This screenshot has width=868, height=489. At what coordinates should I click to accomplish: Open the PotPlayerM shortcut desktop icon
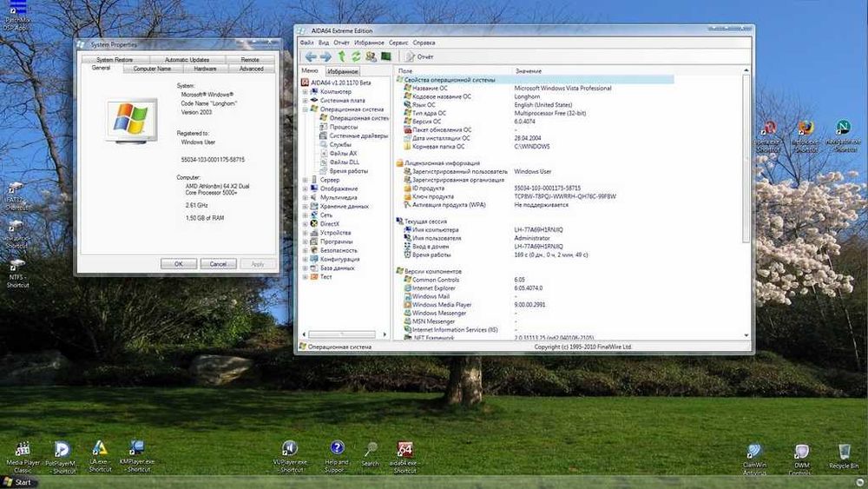(61, 458)
